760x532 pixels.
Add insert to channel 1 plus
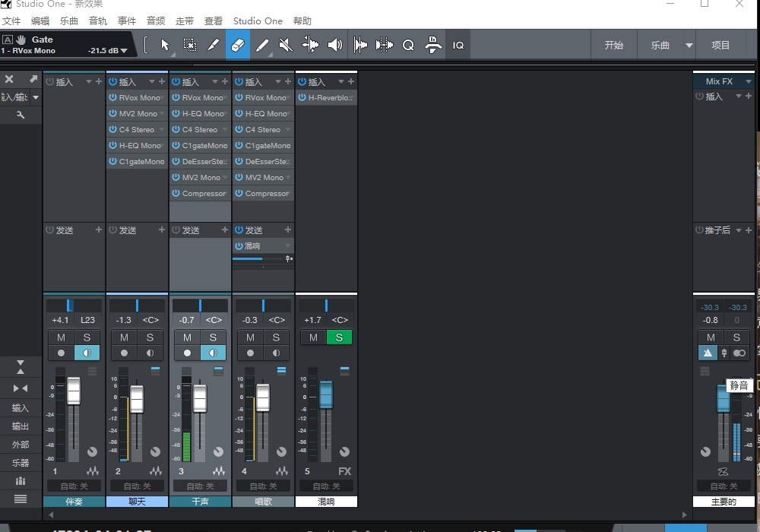pyautogui.click(x=99, y=81)
